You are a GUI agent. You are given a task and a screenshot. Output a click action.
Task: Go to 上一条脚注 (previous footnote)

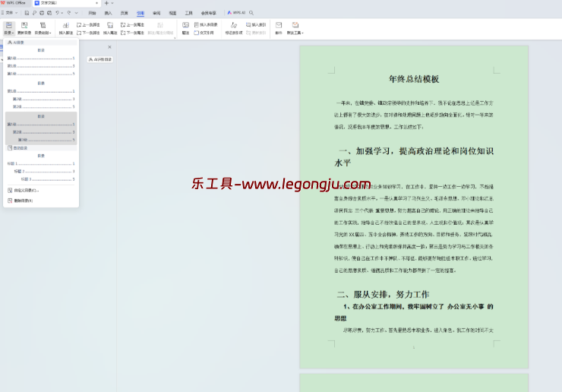coord(88,25)
